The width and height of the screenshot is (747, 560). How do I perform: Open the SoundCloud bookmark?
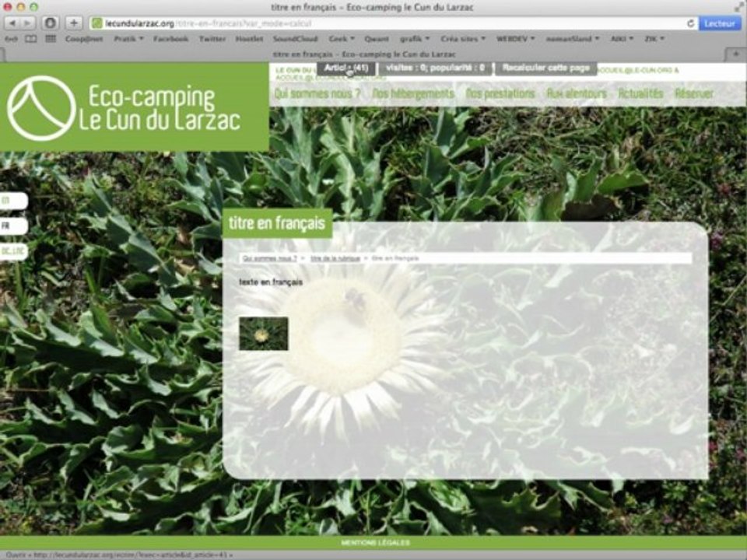tap(295, 39)
